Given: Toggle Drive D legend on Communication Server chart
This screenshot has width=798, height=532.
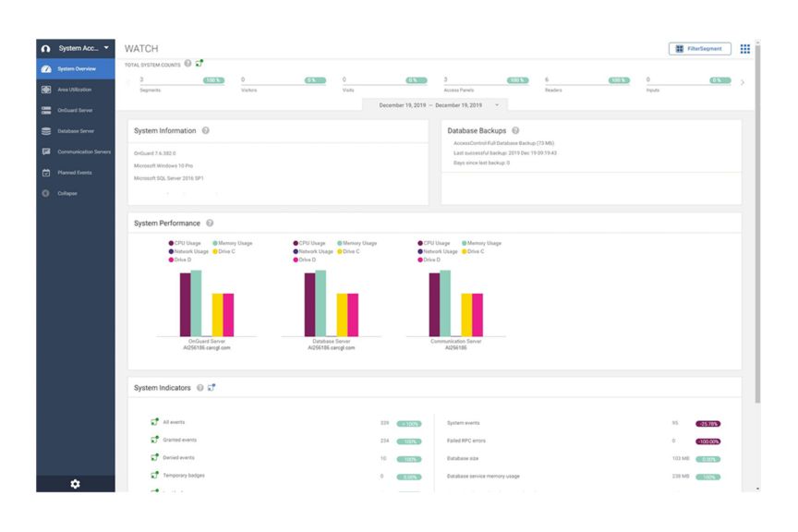Looking at the screenshot, I should point(429,260).
